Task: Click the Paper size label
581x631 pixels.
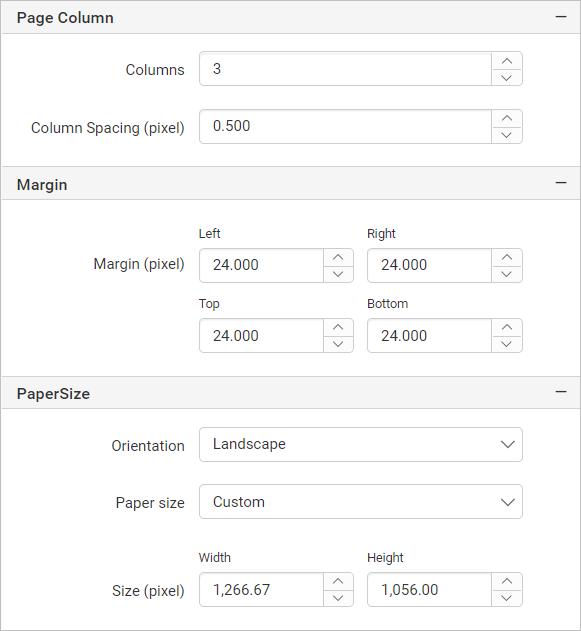Action: [150, 503]
